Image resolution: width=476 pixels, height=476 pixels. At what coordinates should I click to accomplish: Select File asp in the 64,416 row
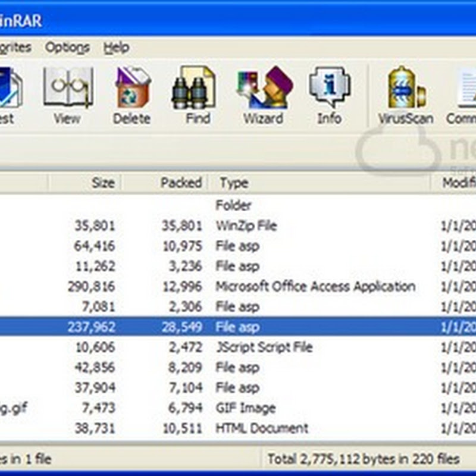(x=237, y=246)
